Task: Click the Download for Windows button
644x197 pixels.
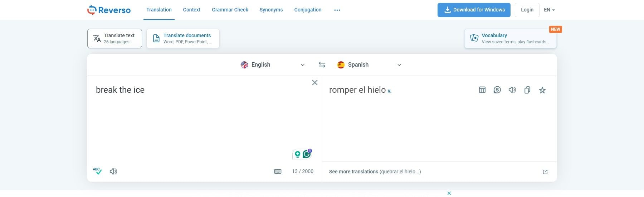Action: 474,10
